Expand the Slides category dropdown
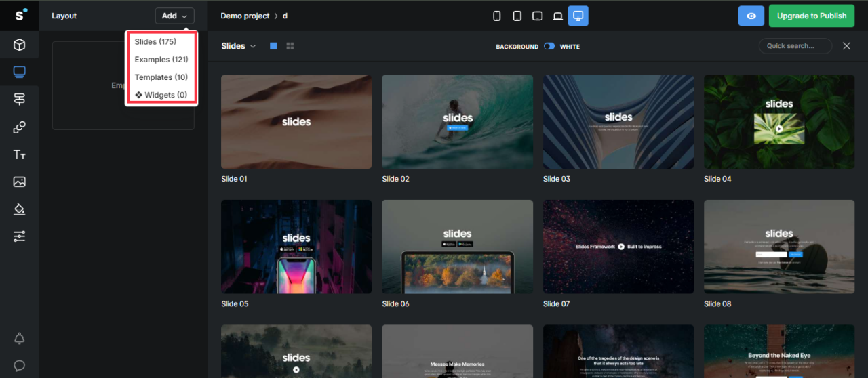Screen dimensions: 868x378 (x=239, y=46)
